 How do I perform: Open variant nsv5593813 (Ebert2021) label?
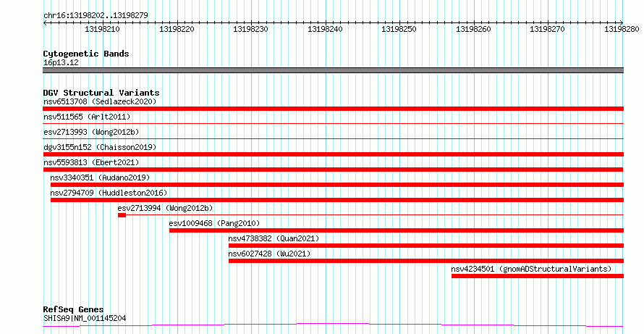[x=91, y=162]
